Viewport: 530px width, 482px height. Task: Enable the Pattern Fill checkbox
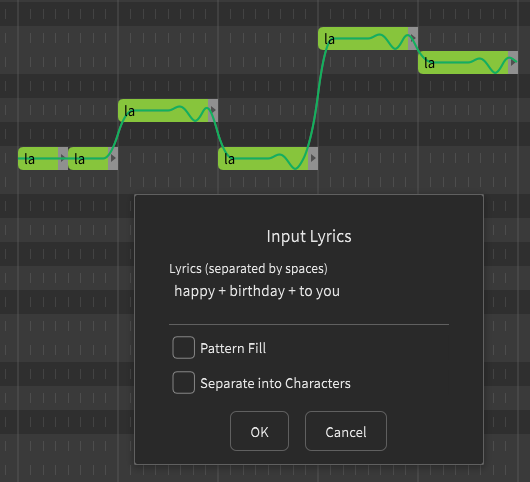point(184,347)
